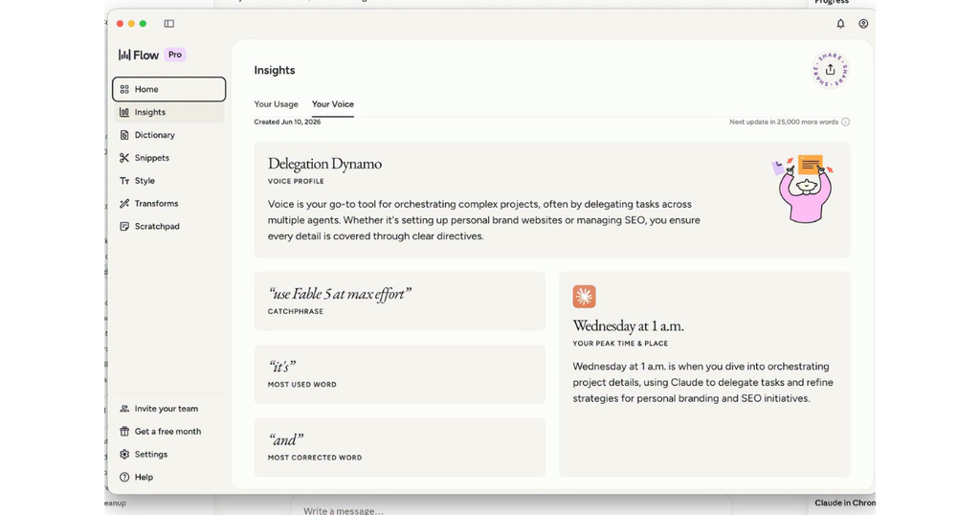Open Insights bar-chart icon item
Screen dimensions: 980x515
click(x=168, y=113)
